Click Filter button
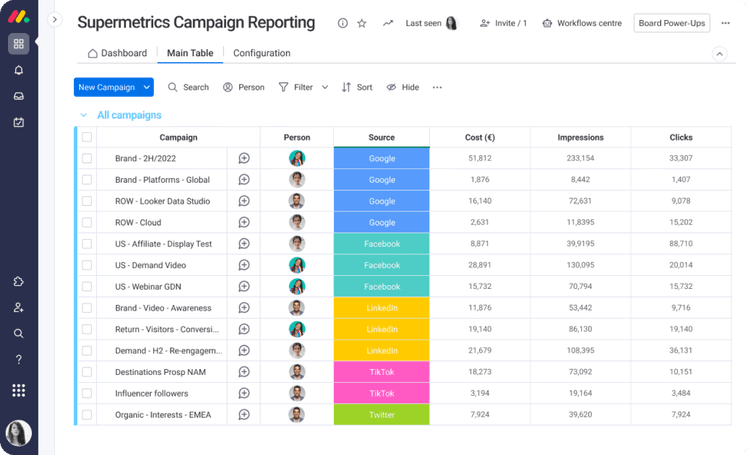The height and width of the screenshot is (455, 750). [x=296, y=87]
